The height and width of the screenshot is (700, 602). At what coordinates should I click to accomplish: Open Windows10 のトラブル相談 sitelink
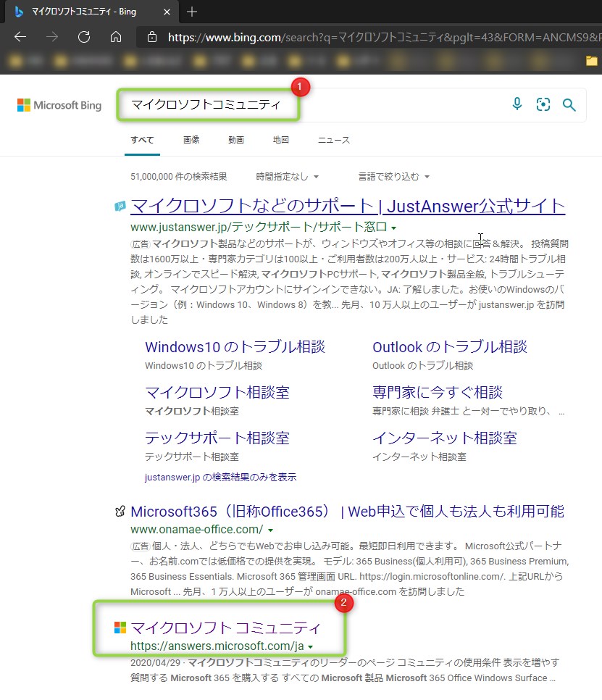pos(235,347)
